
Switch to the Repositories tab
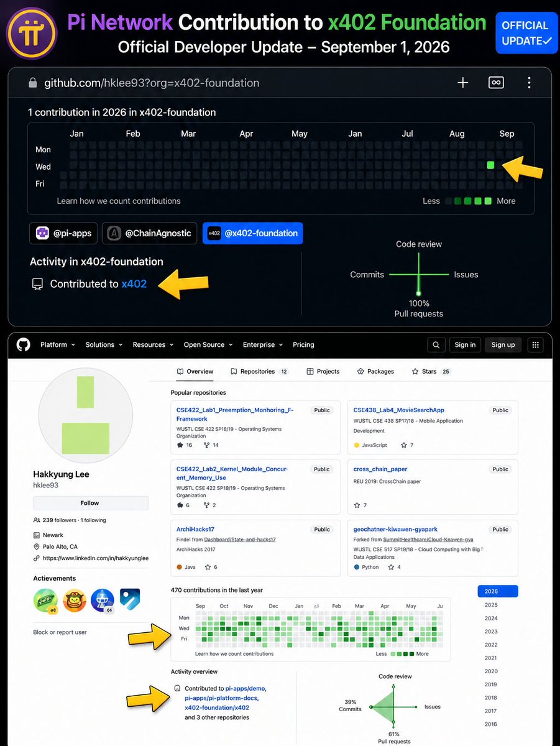pos(260,372)
